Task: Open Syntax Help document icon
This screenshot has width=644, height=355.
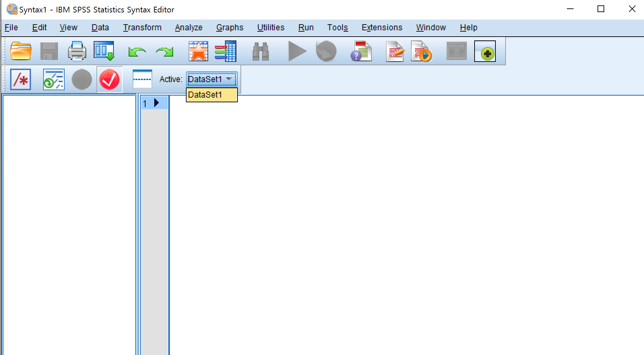Action: (x=361, y=51)
